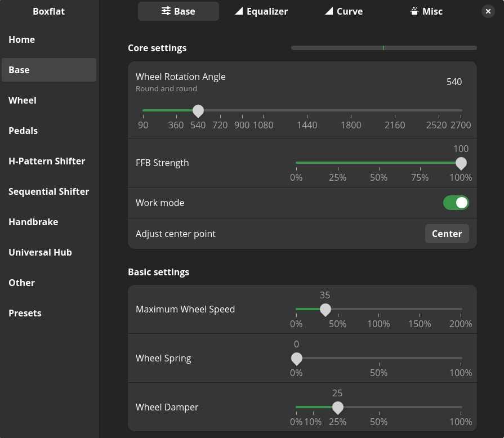This screenshot has width=504, height=438.
Task: Go to Home in sidebar
Action: click(x=22, y=39)
